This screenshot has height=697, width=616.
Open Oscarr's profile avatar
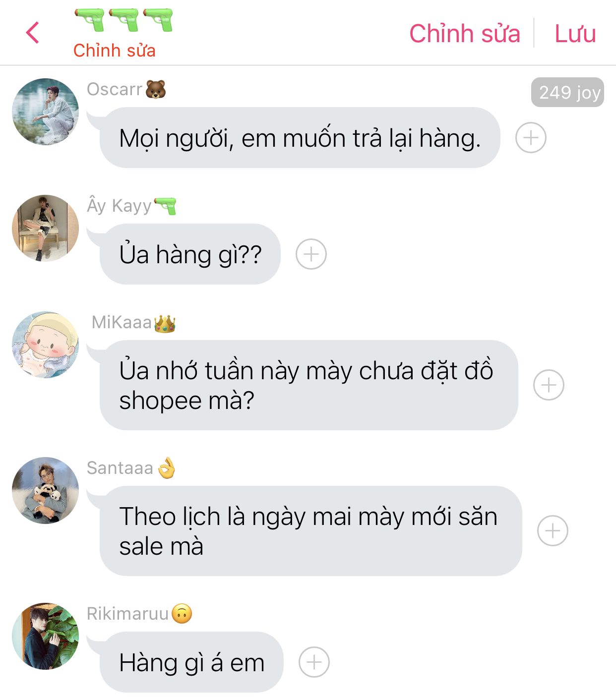point(45,112)
